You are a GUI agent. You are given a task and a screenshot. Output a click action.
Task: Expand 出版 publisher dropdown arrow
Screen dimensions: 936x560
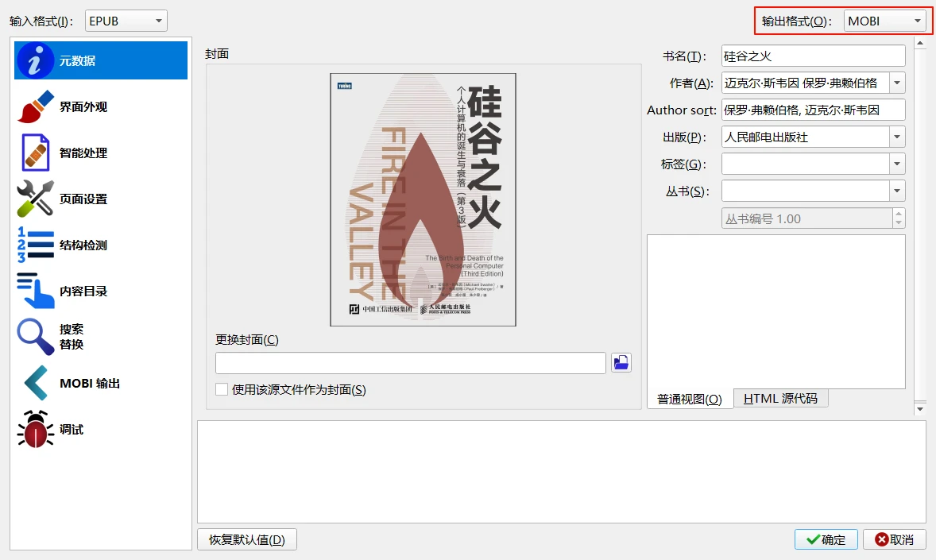896,137
